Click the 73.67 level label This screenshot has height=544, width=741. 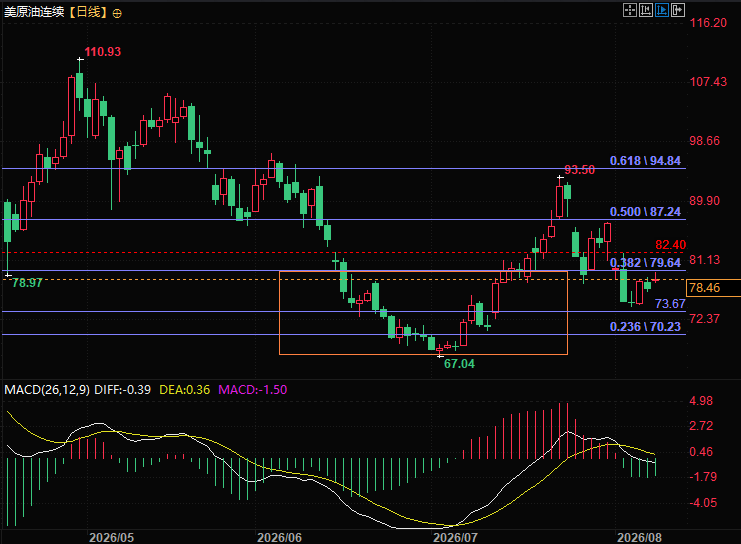[x=670, y=304]
